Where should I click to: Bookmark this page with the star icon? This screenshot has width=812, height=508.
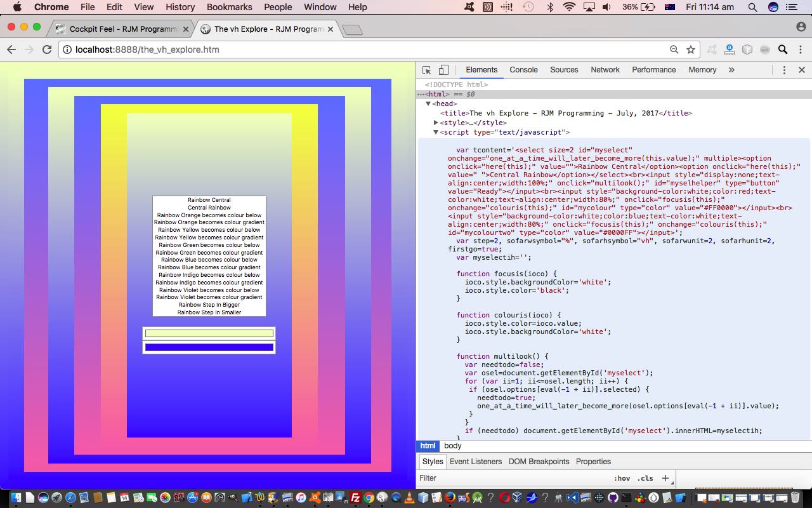click(691, 50)
